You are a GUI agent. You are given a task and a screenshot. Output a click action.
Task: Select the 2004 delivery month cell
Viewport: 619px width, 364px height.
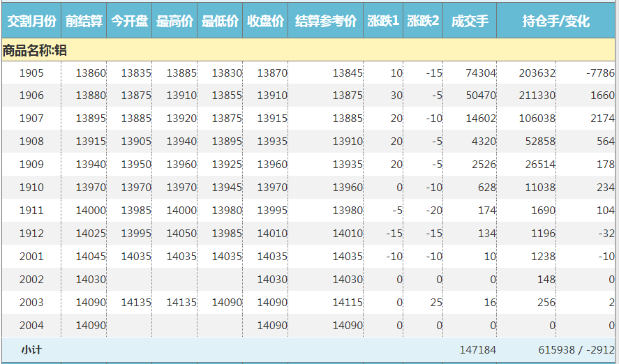point(31,326)
